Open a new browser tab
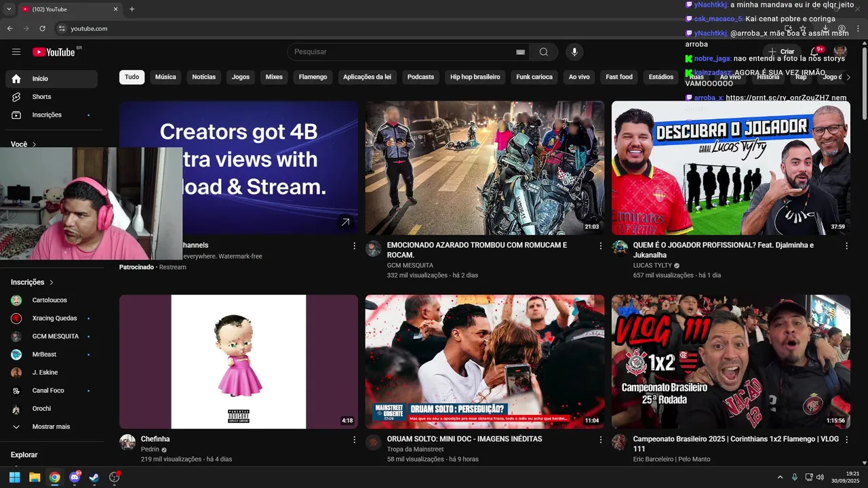Screen dimensions: 868x488 pos(132,9)
